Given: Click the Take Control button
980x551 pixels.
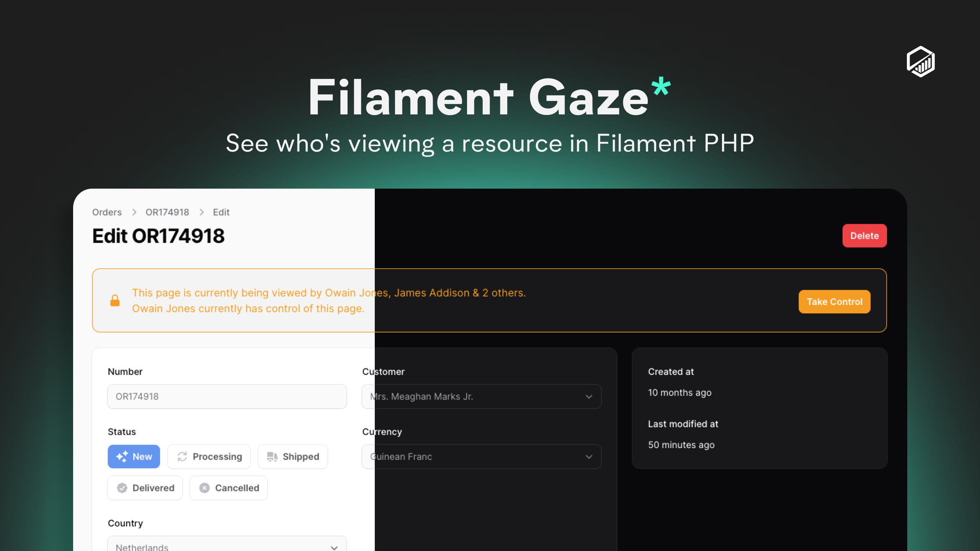Looking at the screenshot, I should [x=835, y=302].
